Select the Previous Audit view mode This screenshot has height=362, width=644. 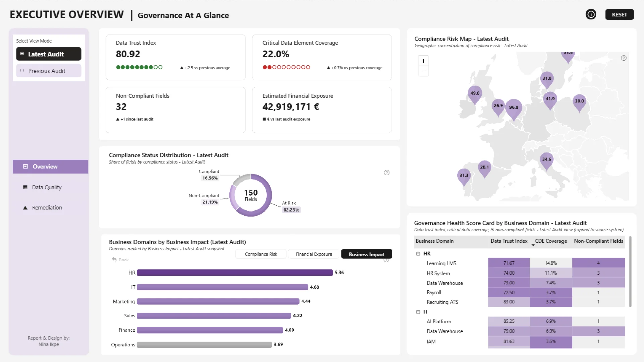coord(49,71)
